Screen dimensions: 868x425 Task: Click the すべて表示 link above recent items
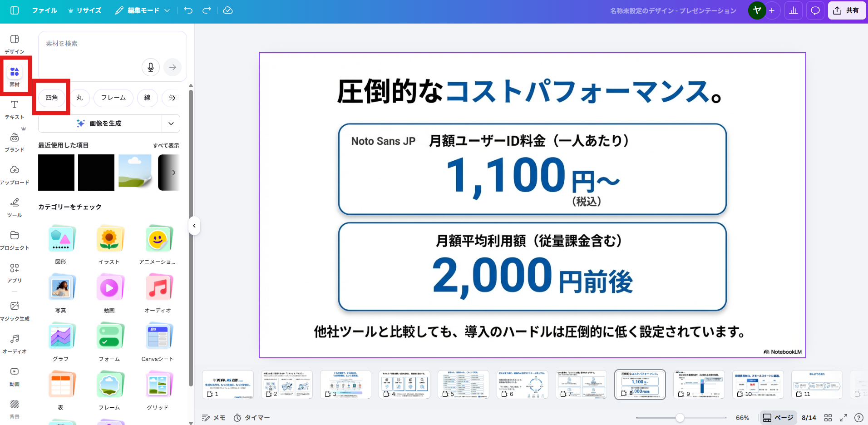click(x=166, y=145)
